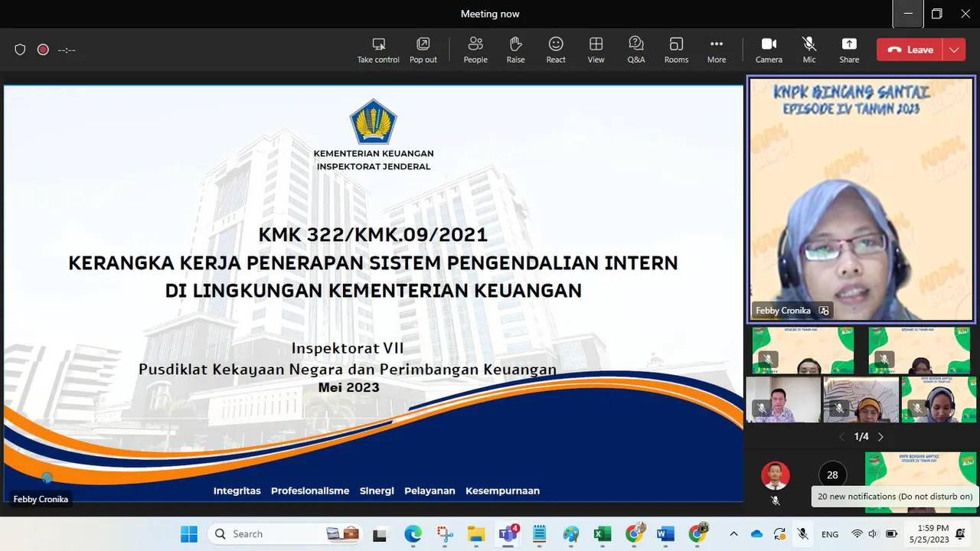The width and height of the screenshot is (980, 551).
Task: Toggle the muted microphone tray icon
Action: [802, 534]
